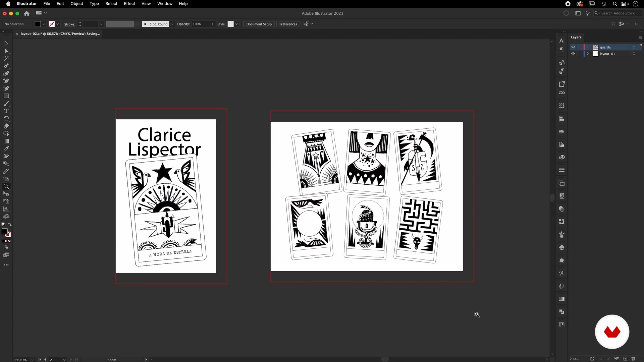Toggle drawing mode in toolbar
The image size is (644, 362).
click(6, 247)
